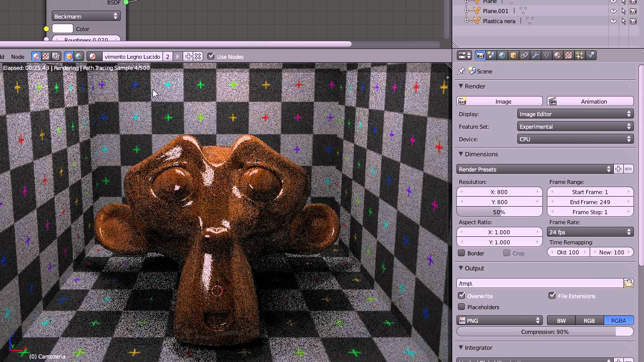Open the Display Image Editor dropdown
The image size is (644, 362).
[x=575, y=114]
